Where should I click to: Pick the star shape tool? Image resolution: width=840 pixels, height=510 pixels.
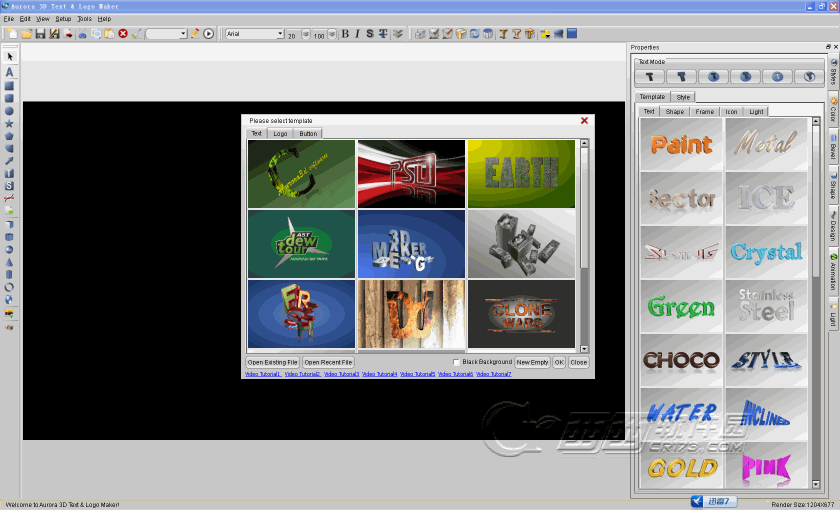(9, 123)
